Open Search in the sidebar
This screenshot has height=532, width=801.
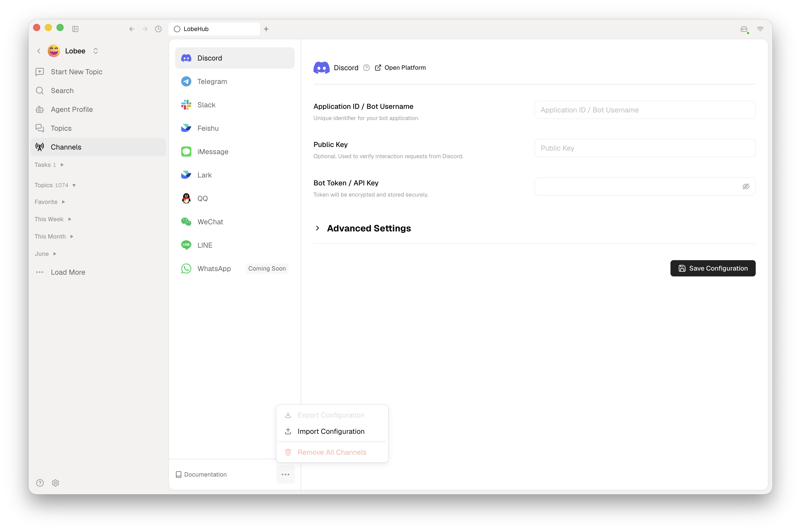(x=98, y=91)
